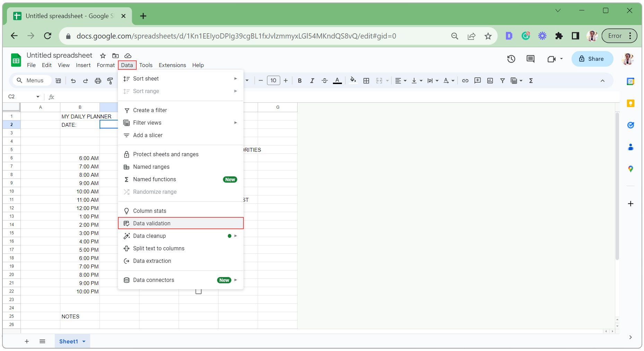Open version history
The width and height of the screenshot is (644, 351).
(511, 59)
